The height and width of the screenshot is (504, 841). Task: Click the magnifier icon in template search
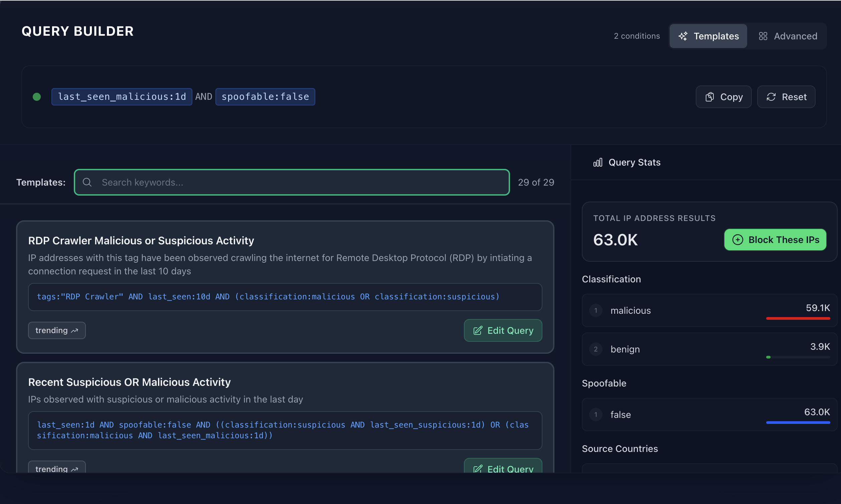(x=87, y=182)
